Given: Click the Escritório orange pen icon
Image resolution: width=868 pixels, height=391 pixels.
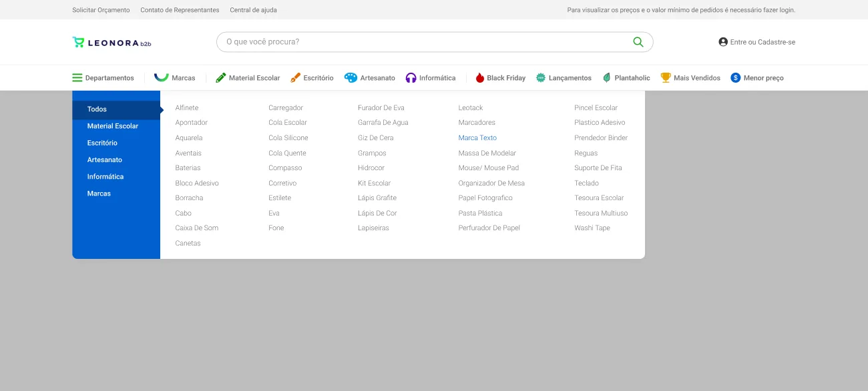Looking at the screenshot, I should pyautogui.click(x=296, y=78).
